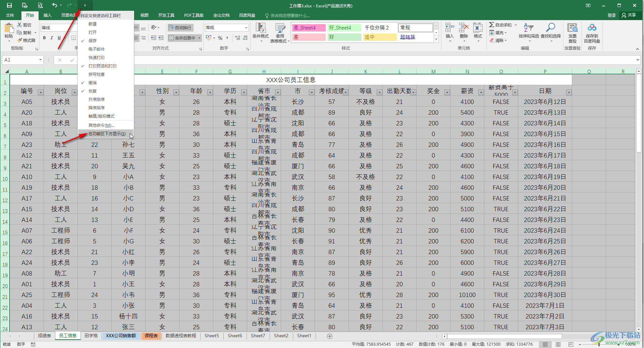Click the Percent Style icon

click(220, 38)
